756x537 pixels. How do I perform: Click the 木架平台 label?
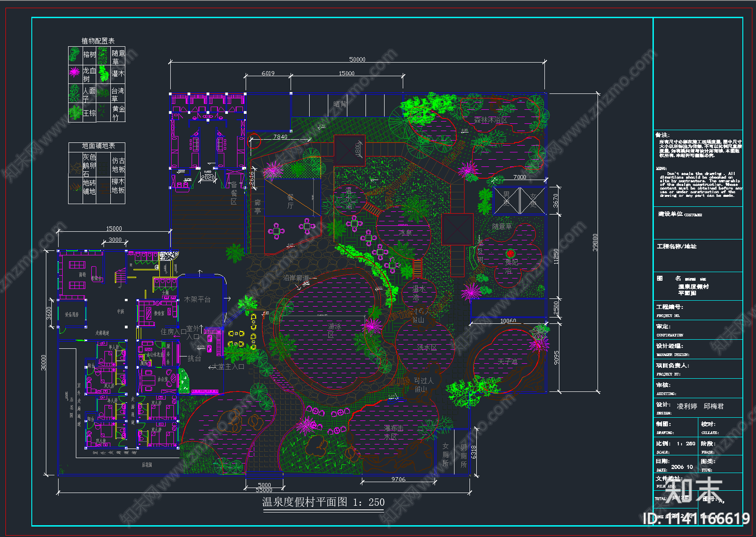[x=198, y=299]
